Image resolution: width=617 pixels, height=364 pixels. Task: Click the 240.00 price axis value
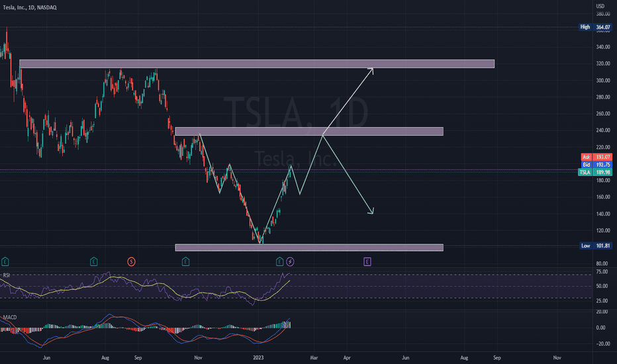coord(603,130)
